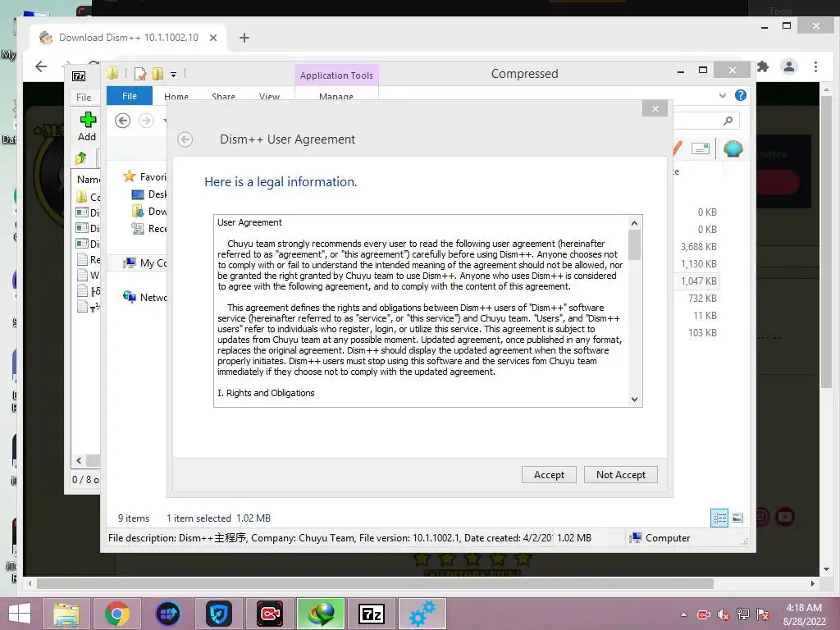Viewport: 840px width, 630px height.
Task: Open Recent places in the navigation pane
Action: pyautogui.click(x=149, y=229)
